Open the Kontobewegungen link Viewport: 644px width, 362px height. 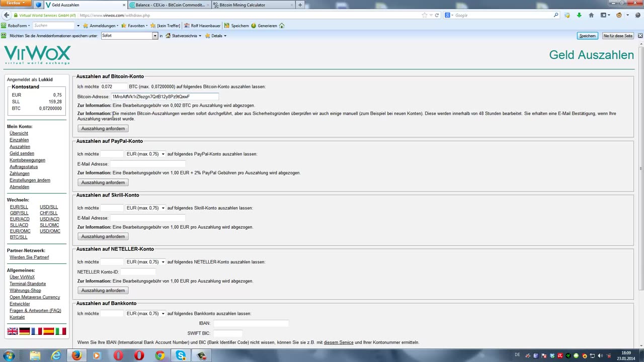point(27,160)
